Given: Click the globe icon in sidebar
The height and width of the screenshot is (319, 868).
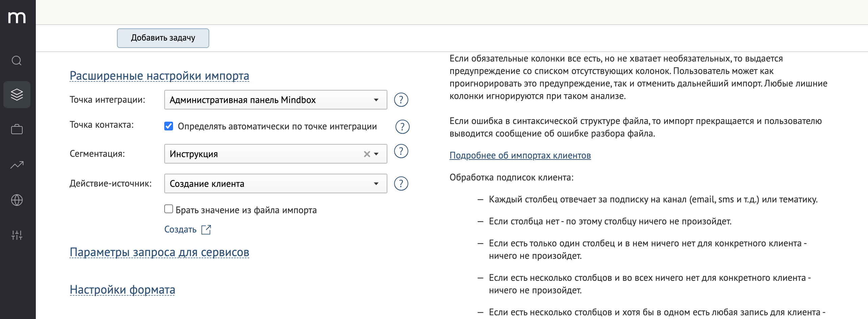Looking at the screenshot, I should click(x=17, y=200).
